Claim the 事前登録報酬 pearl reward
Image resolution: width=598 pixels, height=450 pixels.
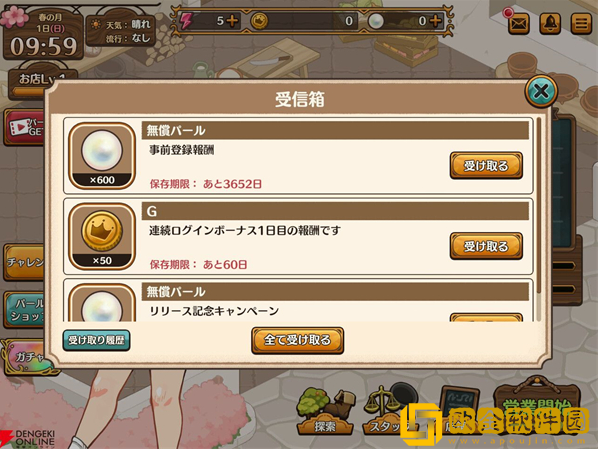[x=486, y=166]
